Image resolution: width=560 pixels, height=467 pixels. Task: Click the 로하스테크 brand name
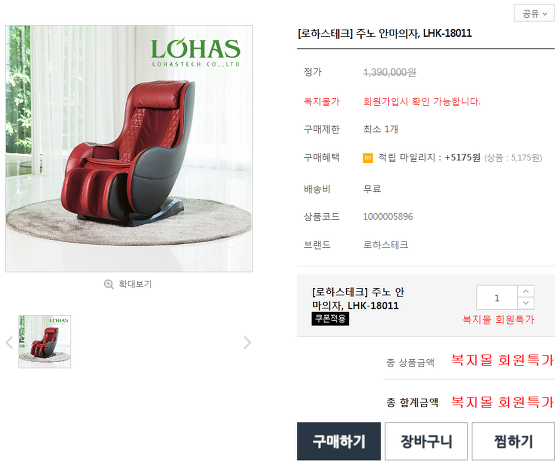(x=386, y=245)
